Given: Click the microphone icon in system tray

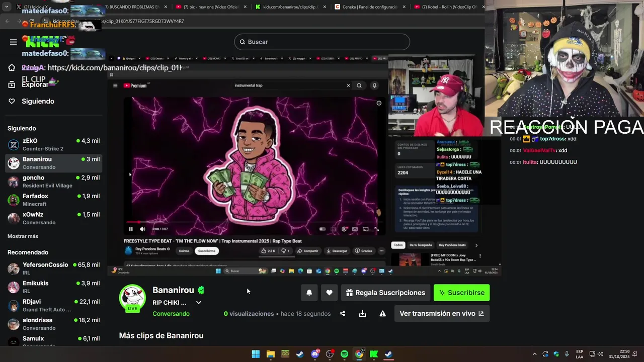Looking at the screenshot, I should click(x=567, y=354).
